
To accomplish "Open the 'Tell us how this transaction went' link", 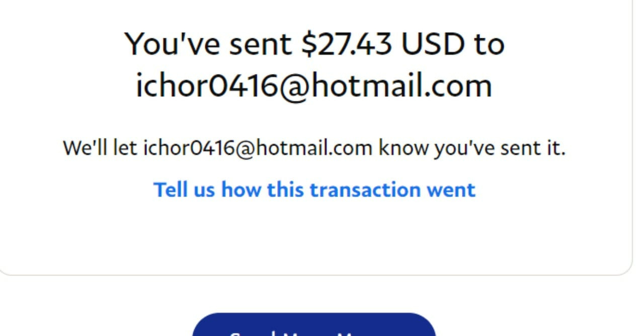I will [x=314, y=190].
